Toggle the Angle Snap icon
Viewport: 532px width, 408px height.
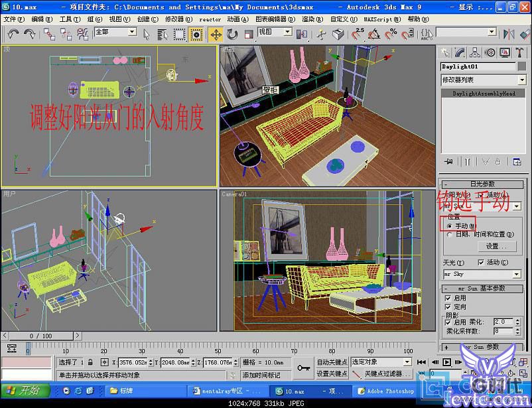click(374, 34)
